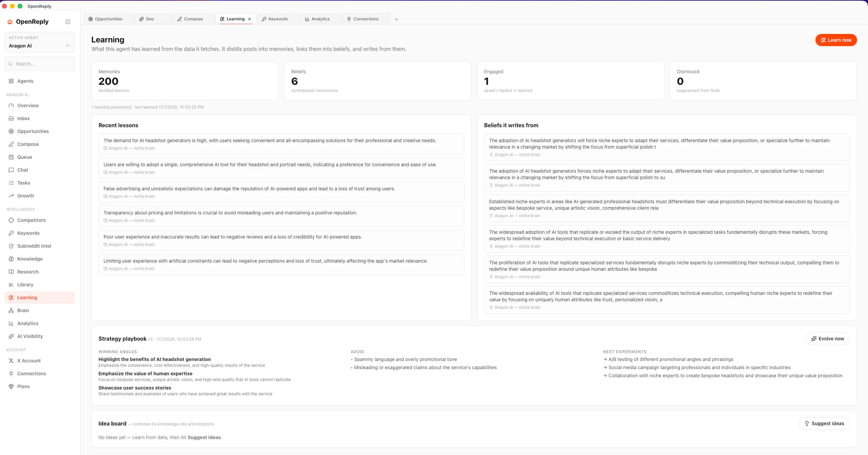Open the Dismissed 0 stat card
Image resolution: width=868 pixels, height=455 pixels.
click(x=763, y=81)
